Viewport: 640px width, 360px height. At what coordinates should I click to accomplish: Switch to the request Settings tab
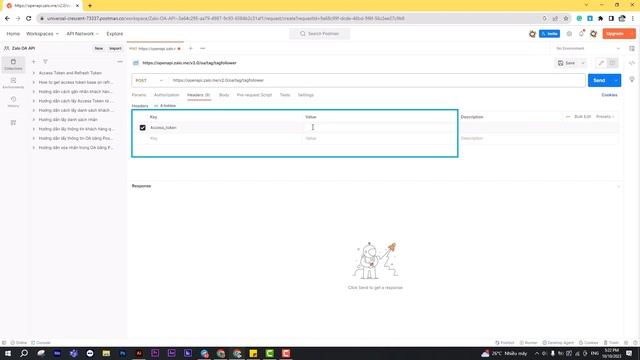coord(306,95)
